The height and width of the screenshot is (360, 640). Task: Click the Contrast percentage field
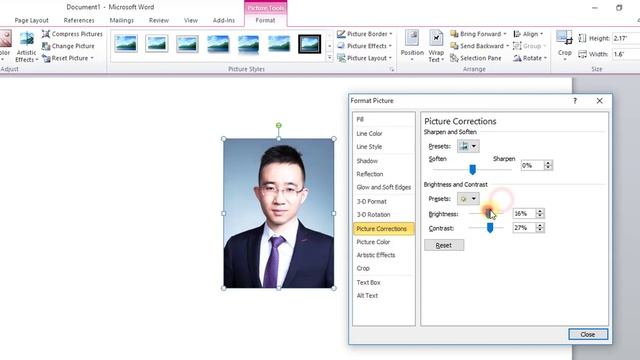coord(524,228)
